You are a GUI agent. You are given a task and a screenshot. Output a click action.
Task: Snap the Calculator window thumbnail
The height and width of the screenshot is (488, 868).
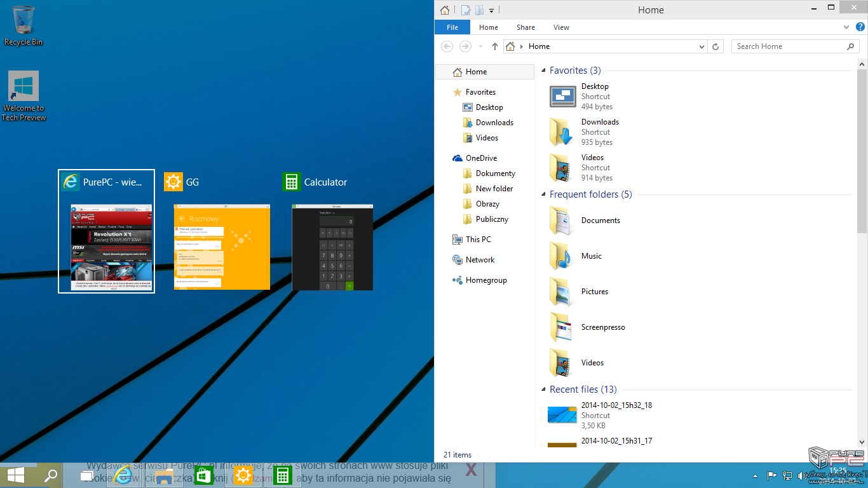click(332, 247)
